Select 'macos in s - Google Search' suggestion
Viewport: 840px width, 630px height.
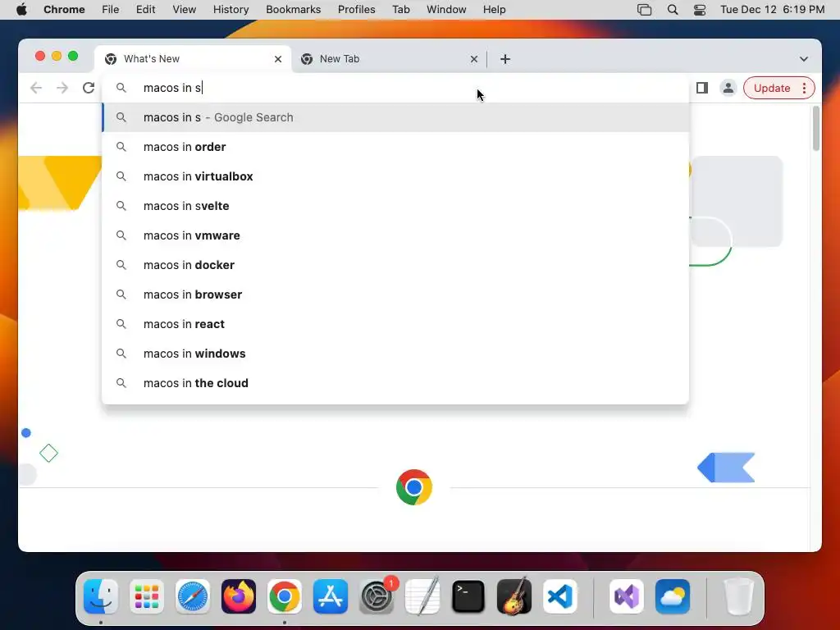point(395,117)
